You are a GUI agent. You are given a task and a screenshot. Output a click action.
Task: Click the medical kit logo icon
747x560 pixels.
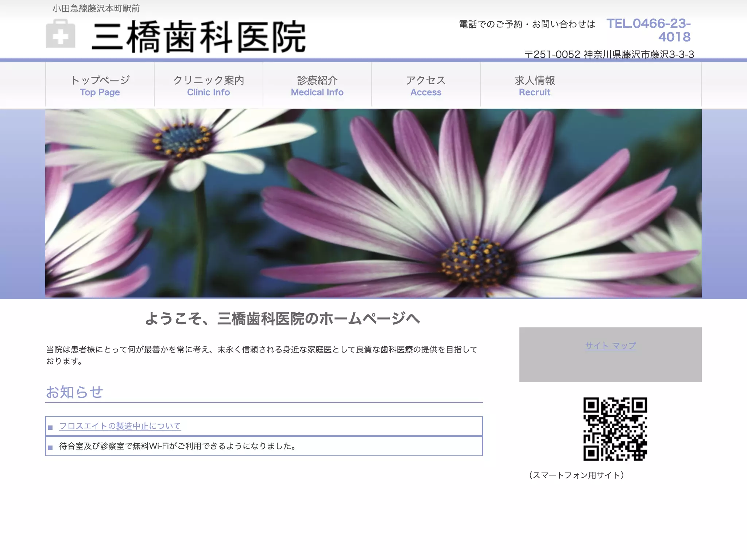point(61,34)
